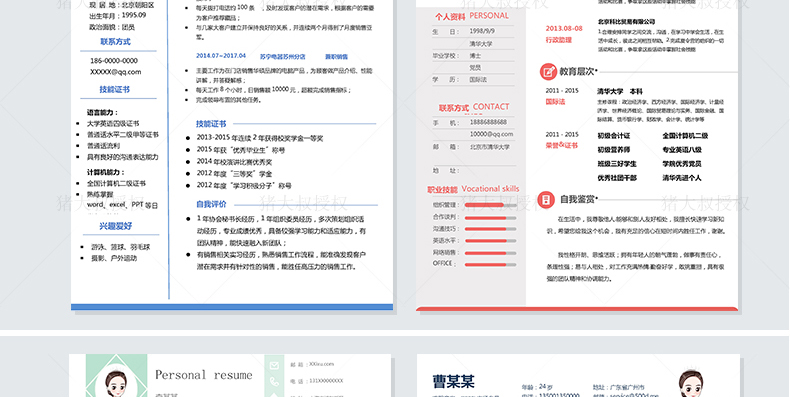Click the 清华先进个人 honor

pos(682,178)
